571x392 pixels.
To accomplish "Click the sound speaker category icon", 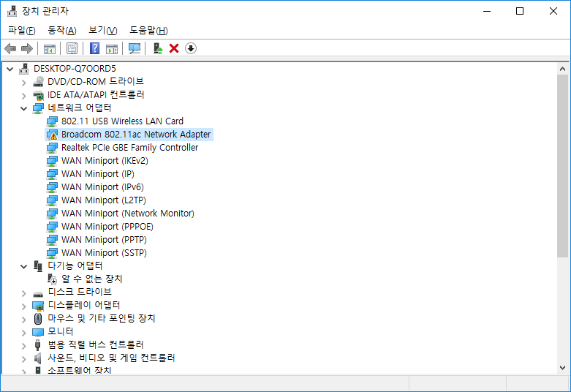I will [37, 358].
